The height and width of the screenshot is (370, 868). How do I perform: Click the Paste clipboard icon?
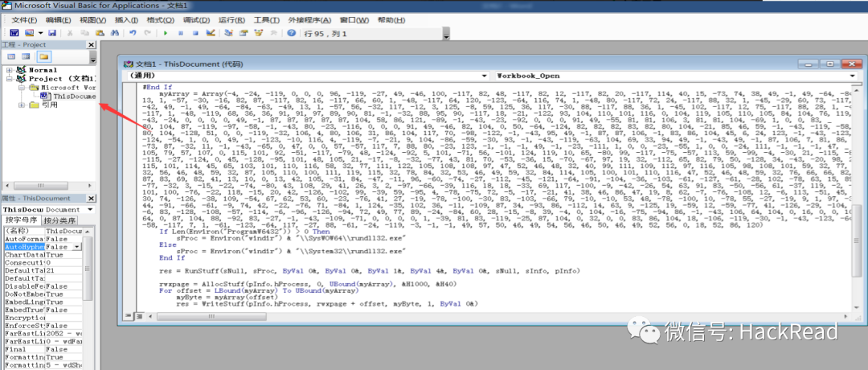click(100, 33)
